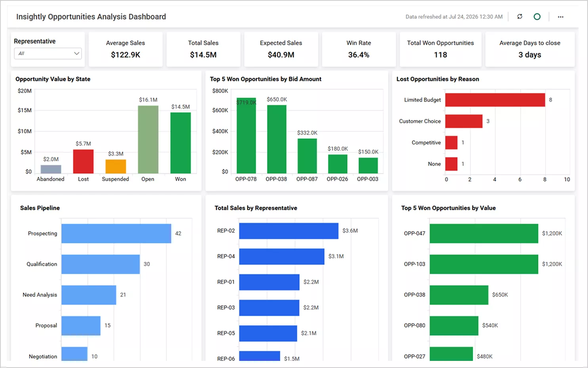Select the Proposal pipeline bar
The width and height of the screenshot is (588, 368).
coord(81,326)
